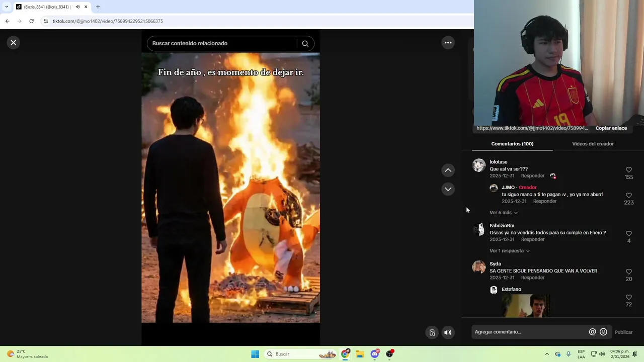The width and height of the screenshot is (644, 362).
Task: Close the cris_8341 browser tab
Action: tap(86, 7)
